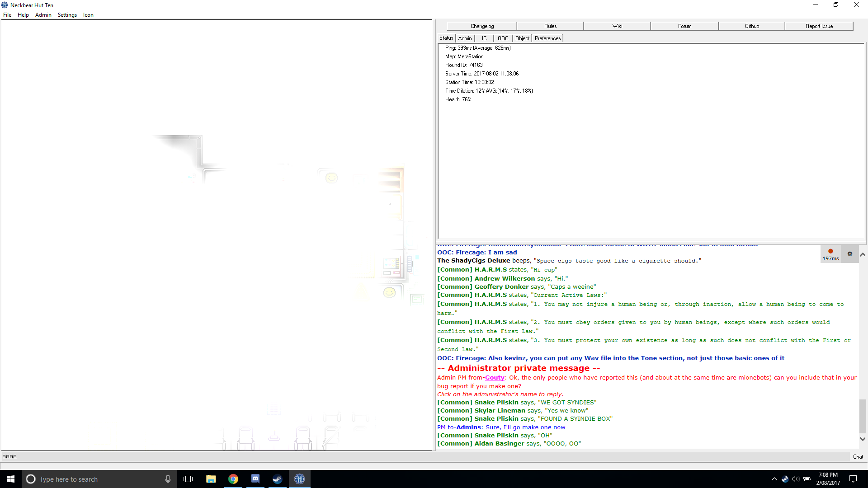This screenshot has width=868, height=488.
Task: Click the BYOND app taskbar icon
Action: pos(299,479)
